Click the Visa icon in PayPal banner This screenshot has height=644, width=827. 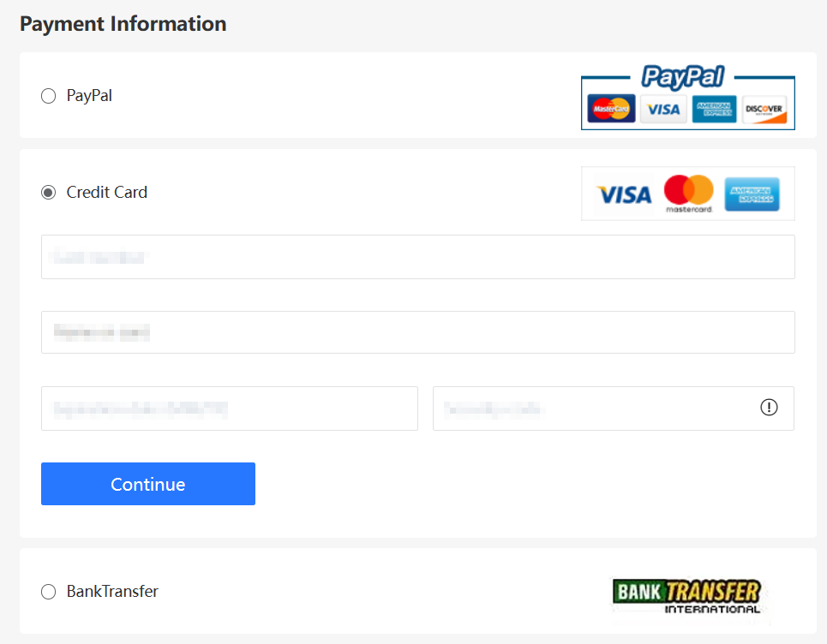pos(663,109)
